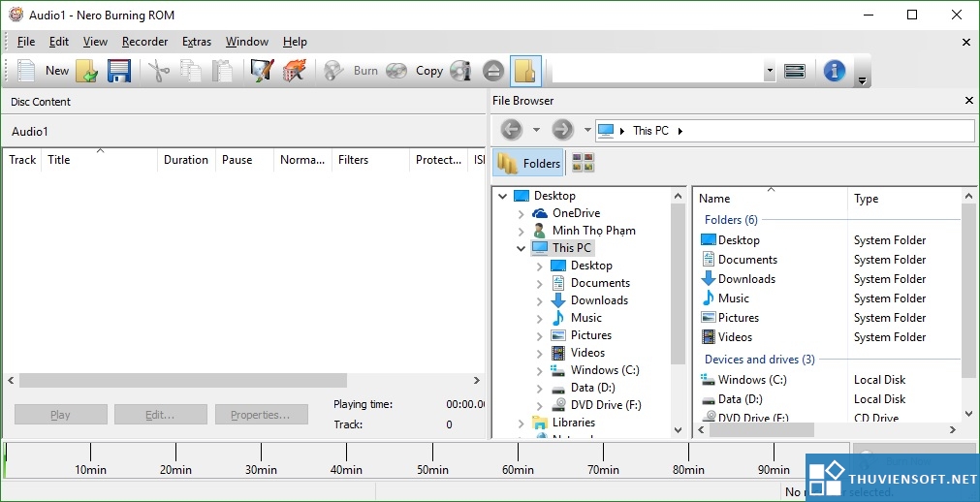Open the Recorder menu

145,42
